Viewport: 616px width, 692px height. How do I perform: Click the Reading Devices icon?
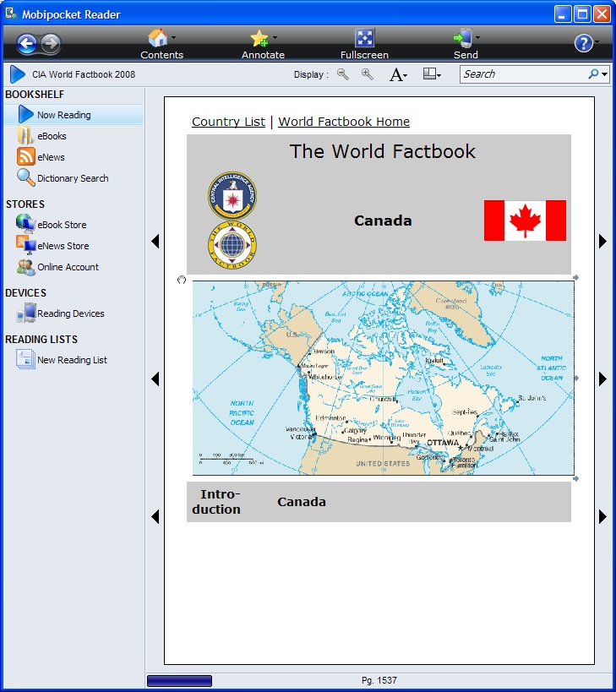click(x=26, y=313)
